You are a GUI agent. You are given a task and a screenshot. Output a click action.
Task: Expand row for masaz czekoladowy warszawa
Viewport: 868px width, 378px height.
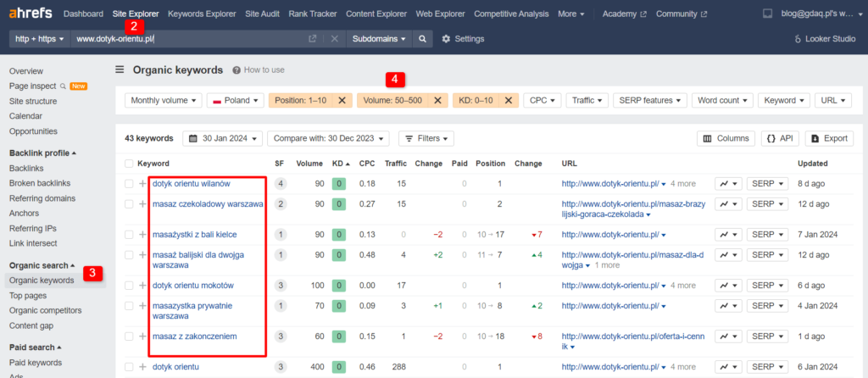coord(142,204)
